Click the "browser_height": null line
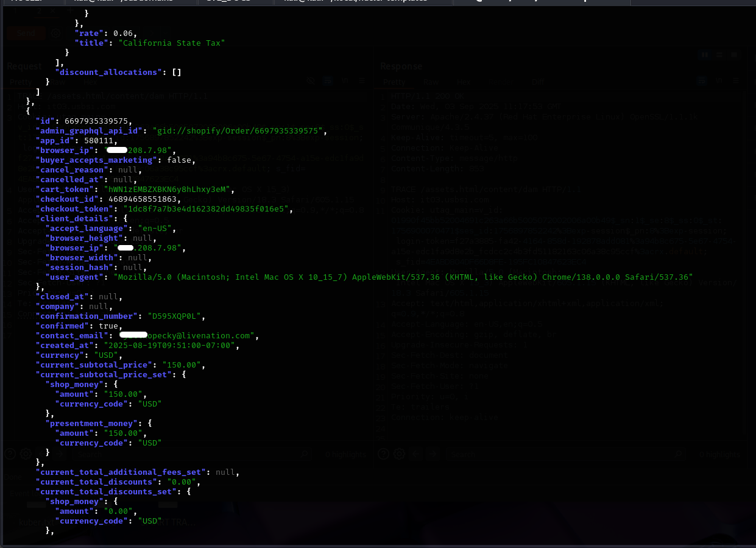Viewport: 756px width, 548px height. [x=101, y=238]
